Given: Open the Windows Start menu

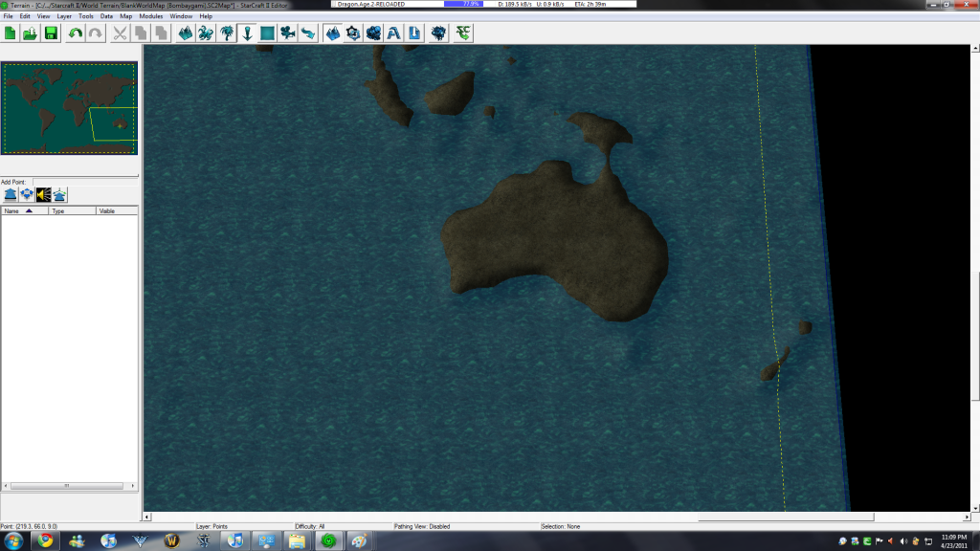Looking at the screenshot, I should click(13, 541).
